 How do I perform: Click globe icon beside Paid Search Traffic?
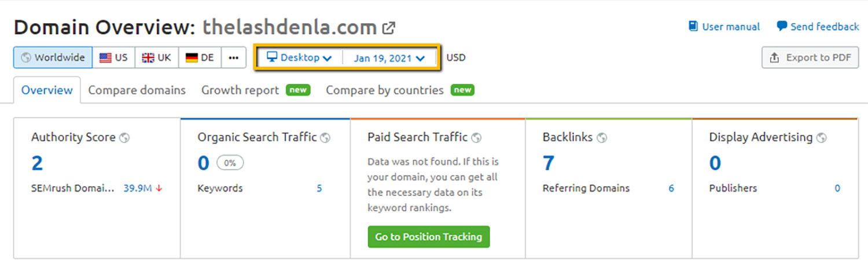pyautogui.click(x=476, y=138)
